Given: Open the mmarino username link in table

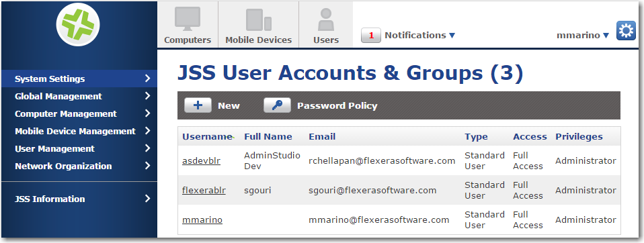Looking at the screenshot, I should pos(202,220).
